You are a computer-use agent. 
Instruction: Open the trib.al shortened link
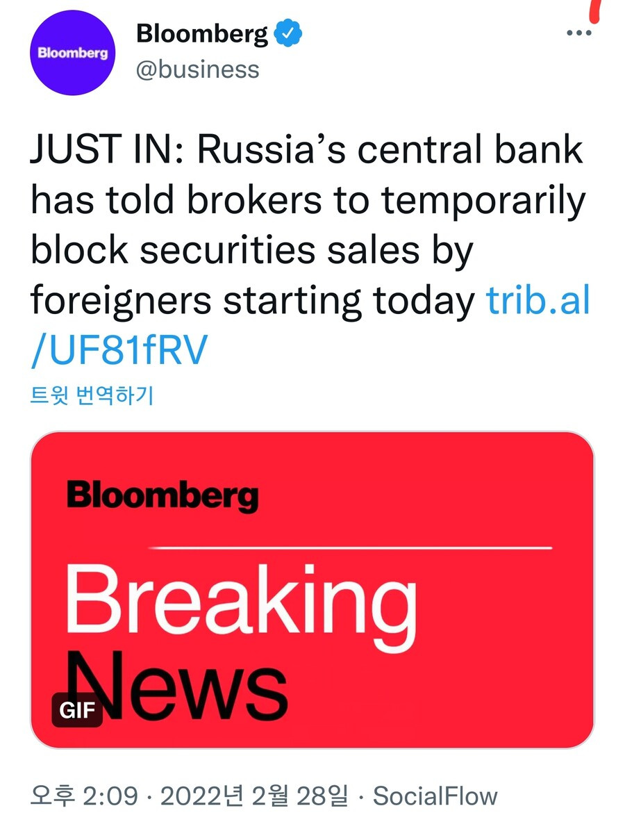(538, 300)
